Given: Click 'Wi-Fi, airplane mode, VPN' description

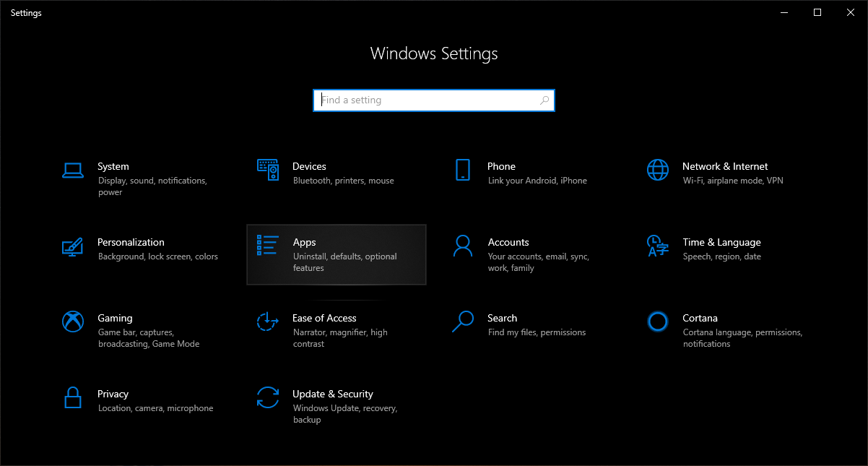Looking at the screenshot, I should click(x=733, y=181).
